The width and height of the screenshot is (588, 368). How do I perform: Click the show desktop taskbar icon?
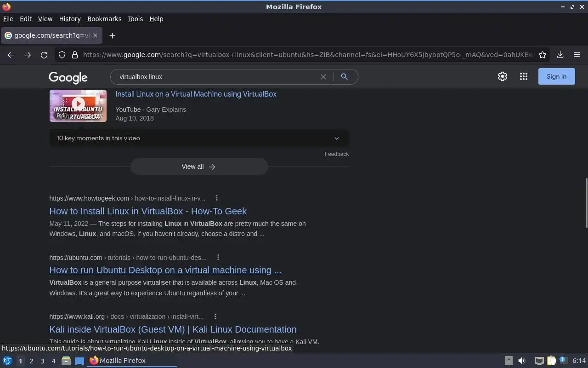pos(79,361)
